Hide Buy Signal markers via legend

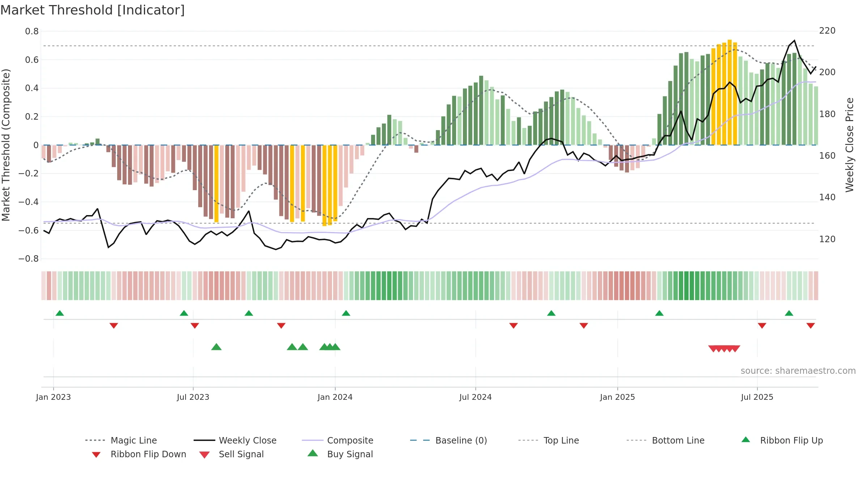coord(340,454)
